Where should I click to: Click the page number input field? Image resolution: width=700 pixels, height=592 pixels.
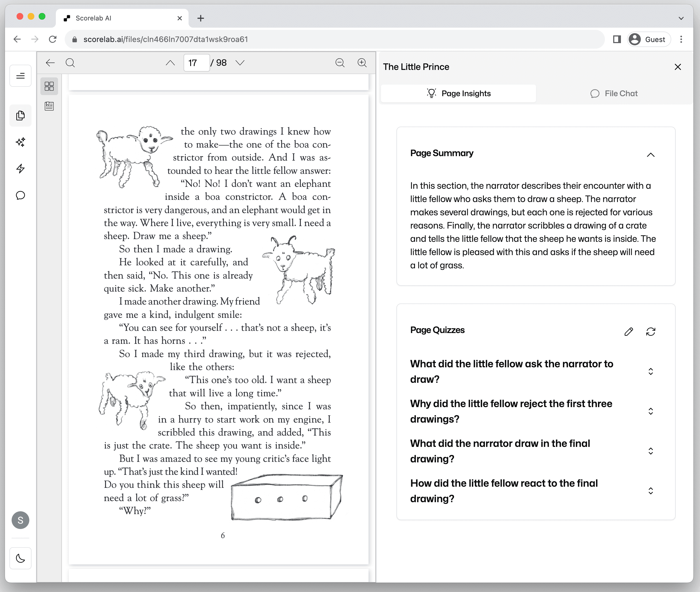coord(196,63)
